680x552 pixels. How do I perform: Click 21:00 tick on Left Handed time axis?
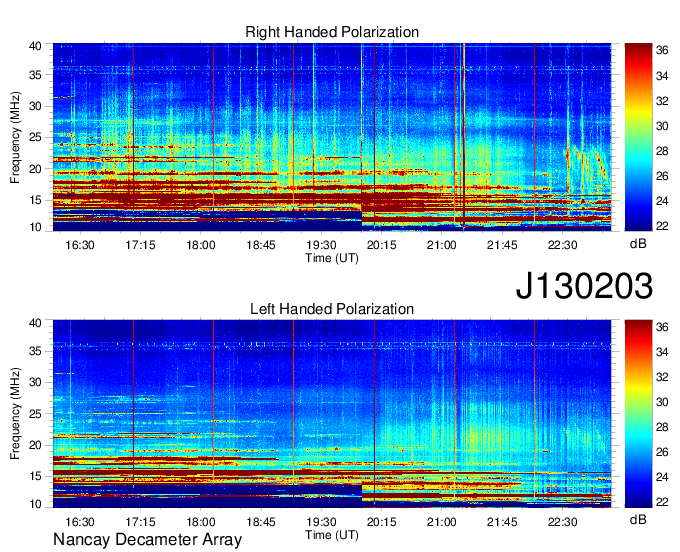[x=442, y=522]
